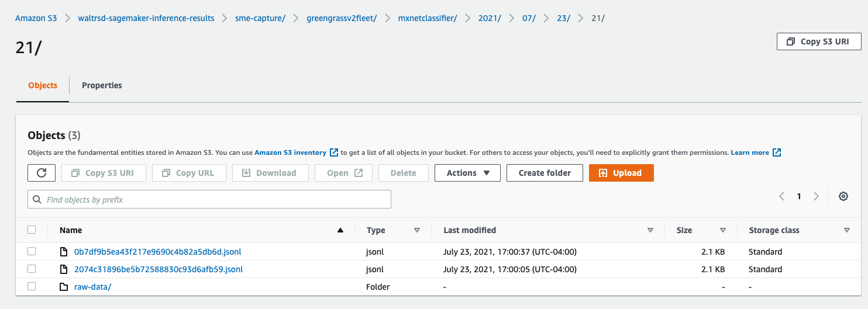Open table preferences gear icon
The height and width of the screenshot is (309, 868).
843,196
